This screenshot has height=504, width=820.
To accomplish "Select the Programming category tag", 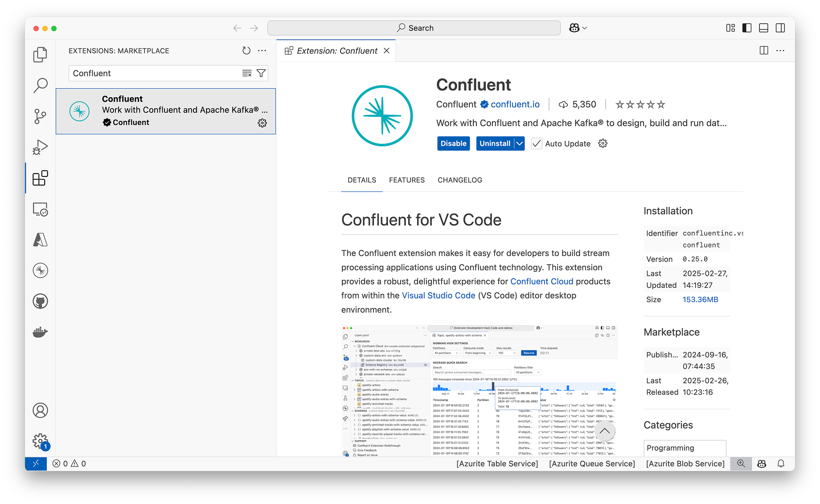I will pos(685,448).
